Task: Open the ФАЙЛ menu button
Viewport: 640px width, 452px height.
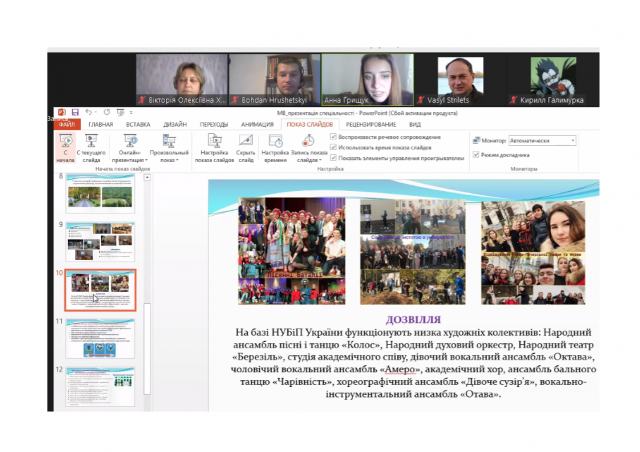Action: [67, 124]
